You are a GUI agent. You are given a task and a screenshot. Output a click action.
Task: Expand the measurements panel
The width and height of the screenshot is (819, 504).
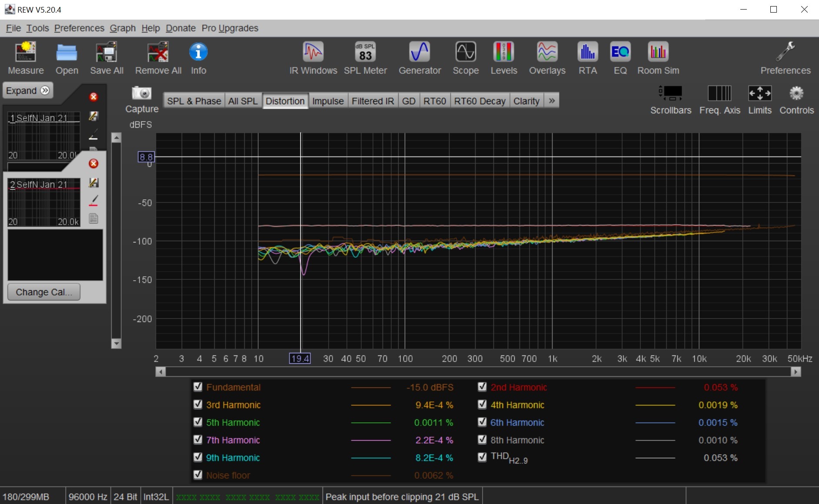pos(28,90)
